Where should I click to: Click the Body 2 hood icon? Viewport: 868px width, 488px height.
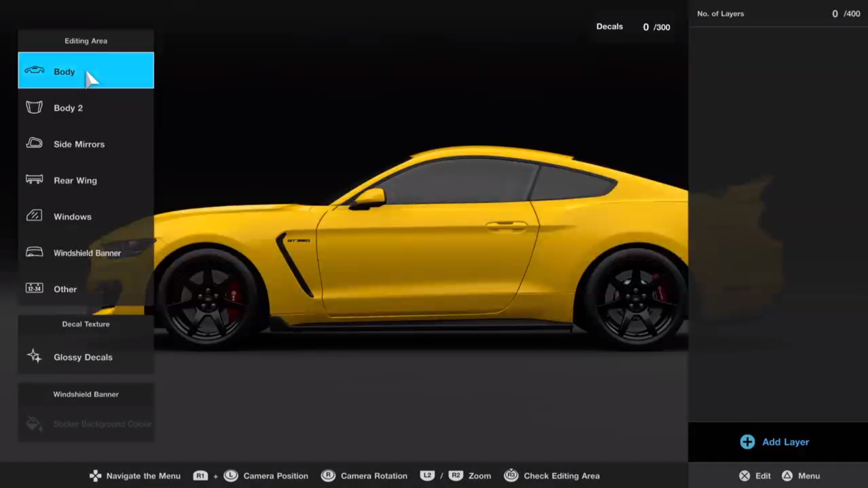point(34,108)
